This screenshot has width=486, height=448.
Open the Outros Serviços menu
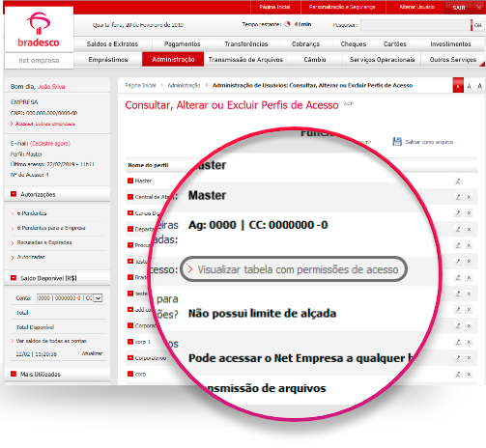453,60
